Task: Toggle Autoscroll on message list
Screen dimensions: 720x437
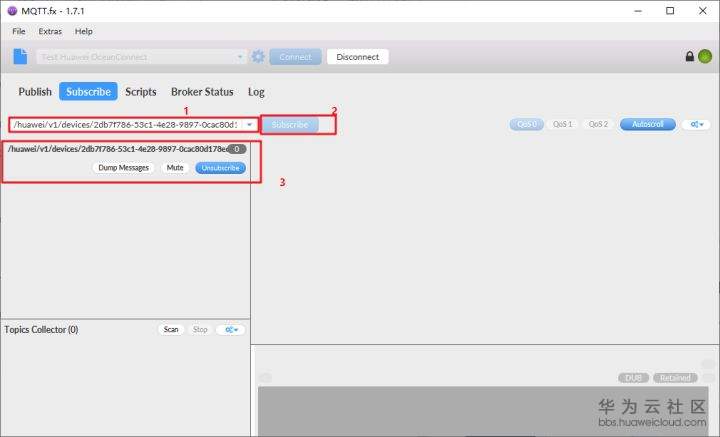Action: pos(647,124)
